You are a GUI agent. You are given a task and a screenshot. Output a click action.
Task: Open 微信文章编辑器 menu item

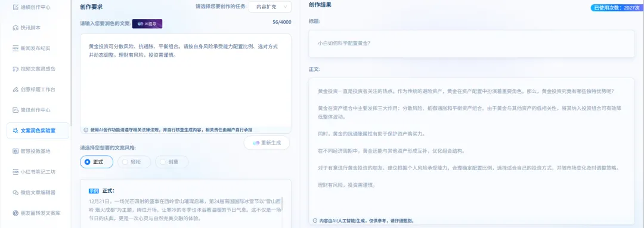pos(38,192)
